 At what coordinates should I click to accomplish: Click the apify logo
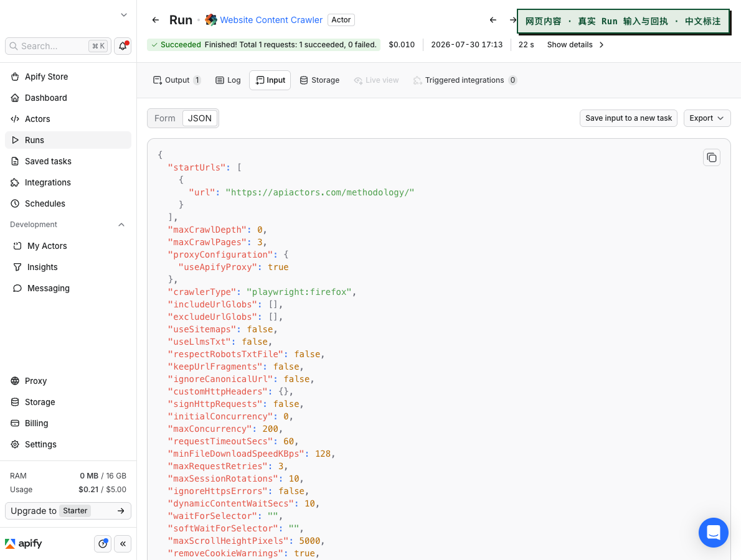[24, 544]
